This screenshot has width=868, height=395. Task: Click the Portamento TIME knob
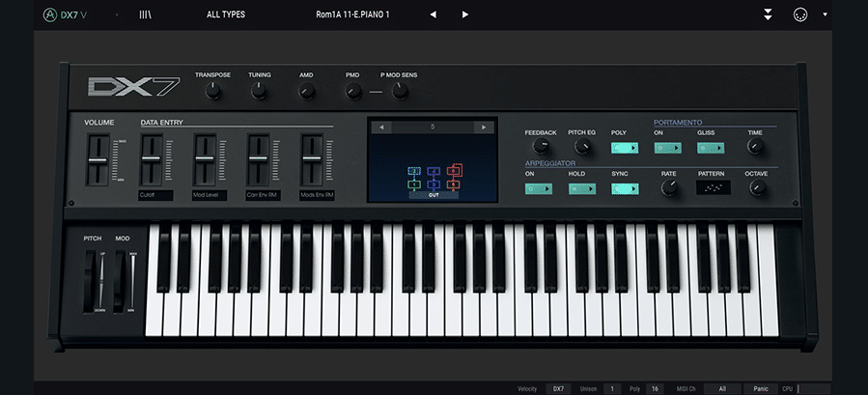point(755,146)
